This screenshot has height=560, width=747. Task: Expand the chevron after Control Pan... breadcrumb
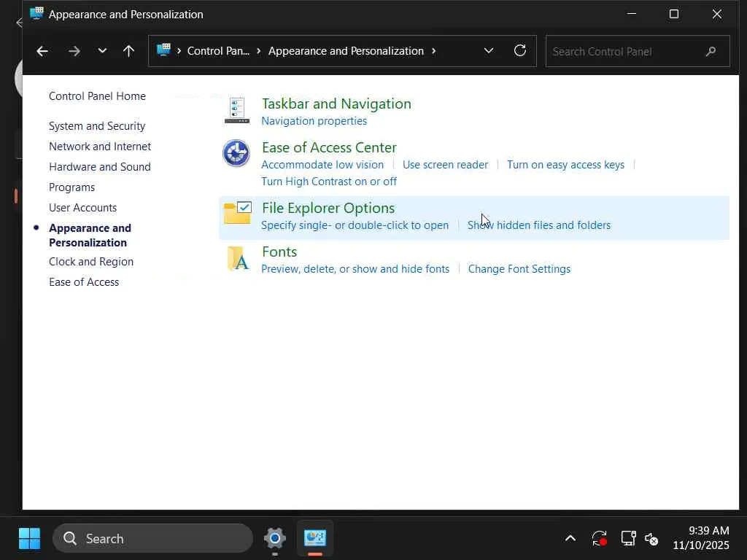259,51
